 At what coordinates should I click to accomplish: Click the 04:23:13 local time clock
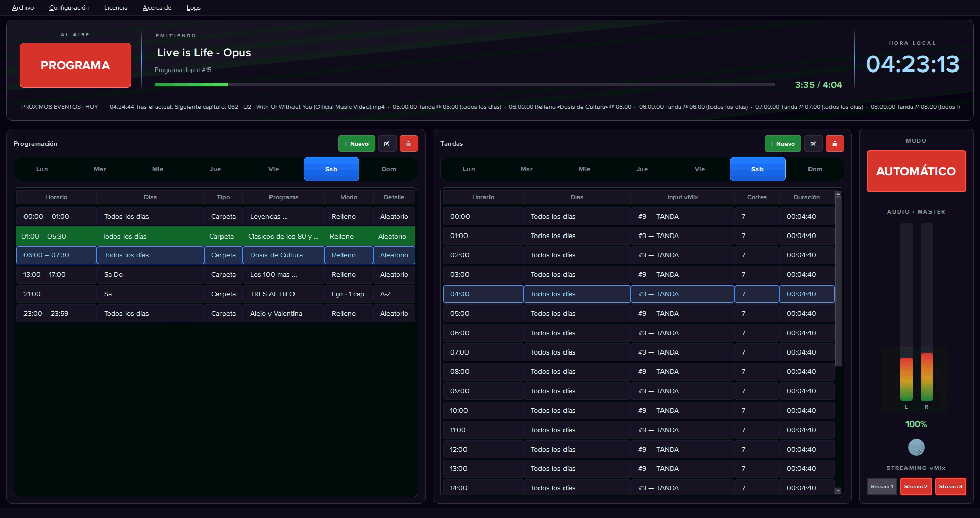coord(913,64)
